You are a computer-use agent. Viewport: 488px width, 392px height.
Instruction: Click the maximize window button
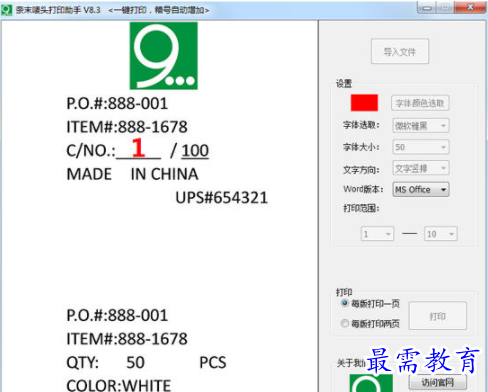pyautogui.click(x=446, y=7)
